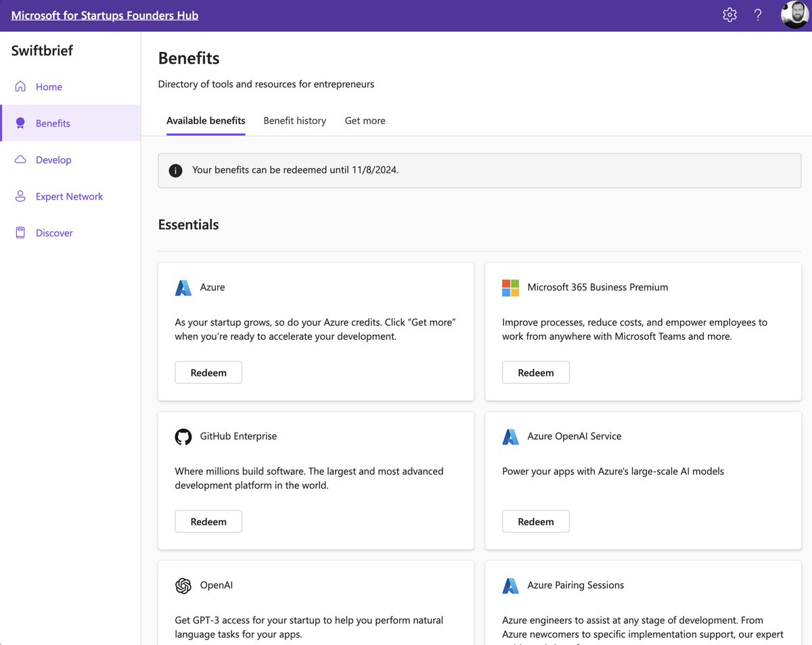
Task: Click the Essentials section heading
Action: click(x=188, y=225)
